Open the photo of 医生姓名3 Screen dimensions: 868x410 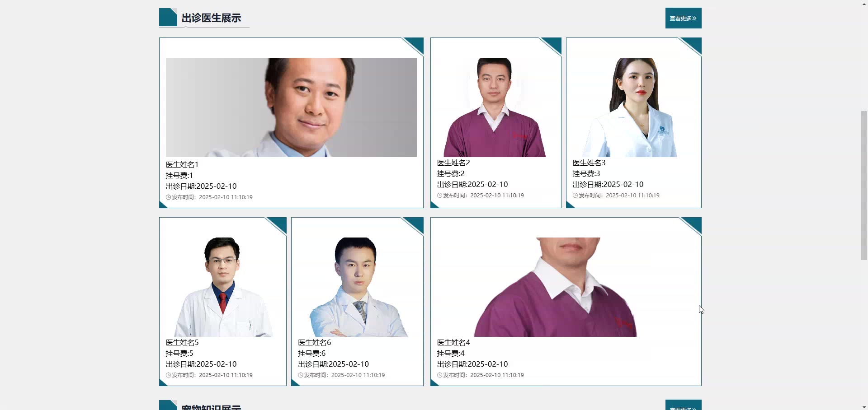coord(633,107)
